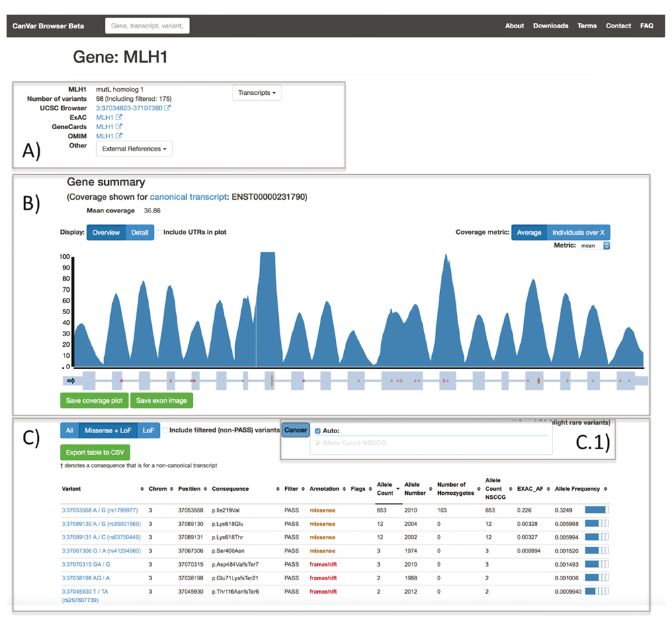The width and height of the screenshot is (672, 626).
Task: Sort by Number of Homozygotes using its arrows
Action: point(478,489)
